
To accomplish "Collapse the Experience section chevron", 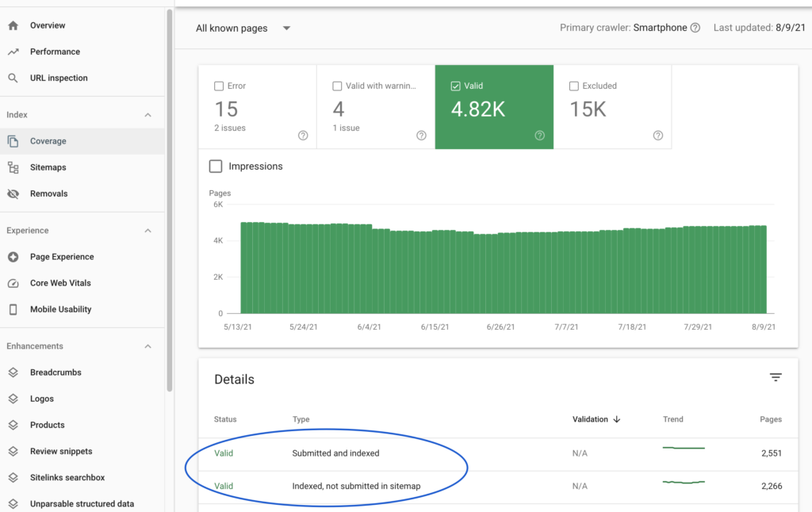I will [147, 231].
